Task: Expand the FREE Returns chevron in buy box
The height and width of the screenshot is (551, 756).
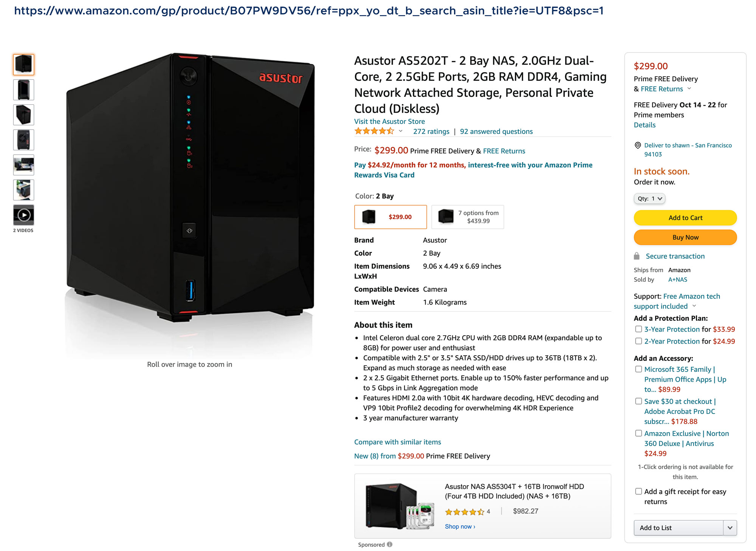Action: 689,88
